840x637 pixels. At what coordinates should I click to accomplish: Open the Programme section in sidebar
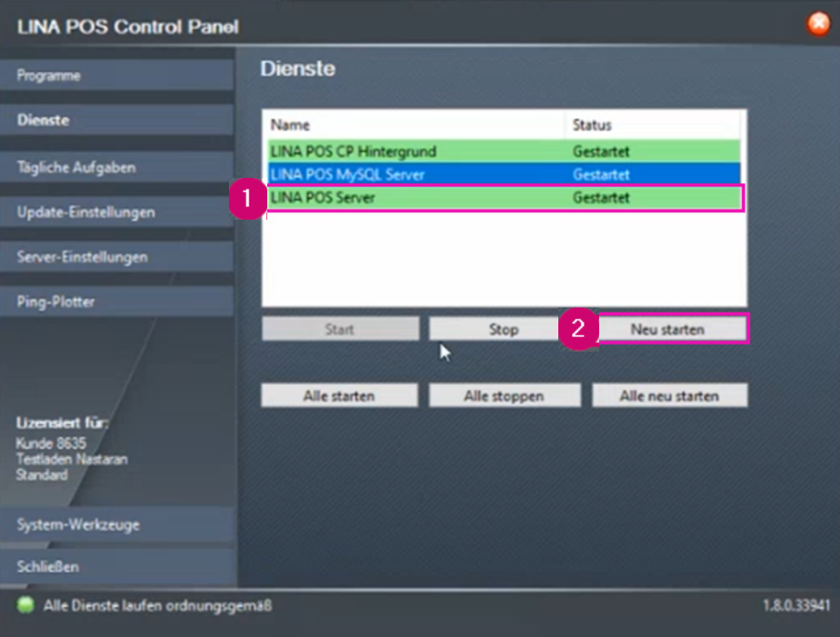click(x=117, y=75)
